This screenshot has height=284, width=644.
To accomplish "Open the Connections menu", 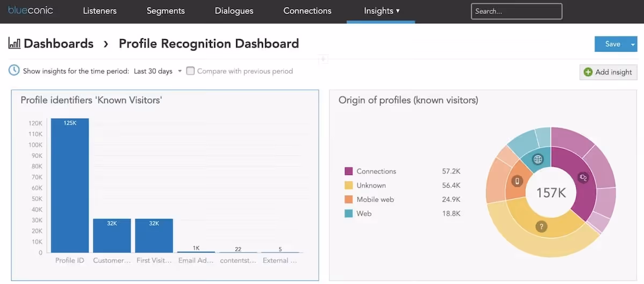I will click(308, 11).
